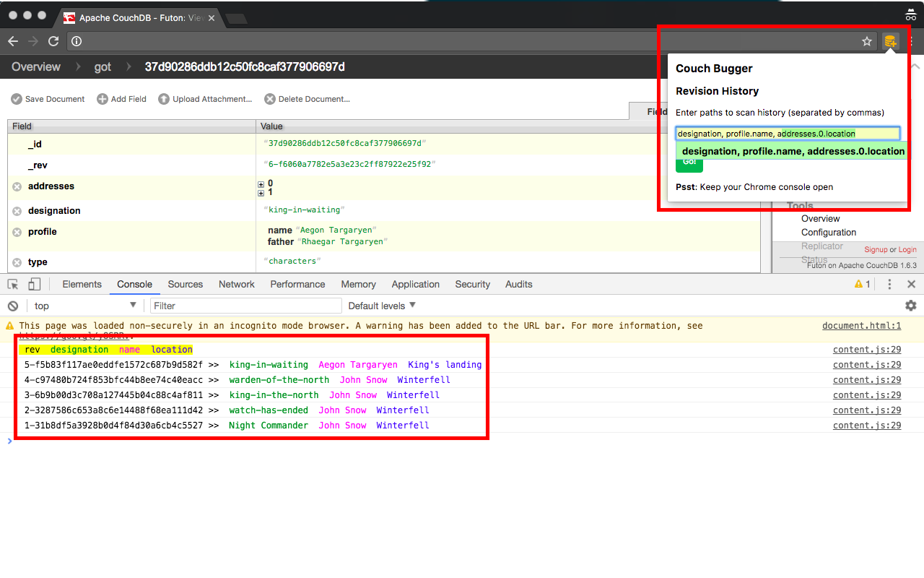Click the Save Document icon button

[x=48, y=99]
